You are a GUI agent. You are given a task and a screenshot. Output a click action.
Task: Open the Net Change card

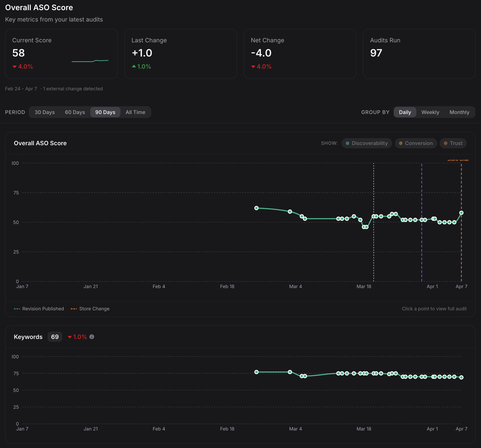pyautogui.click(x=300, y=54)
